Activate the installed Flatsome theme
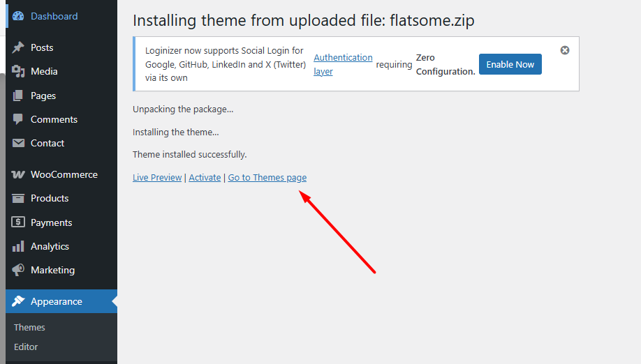The image size is (641, 364). pos(205,178)
